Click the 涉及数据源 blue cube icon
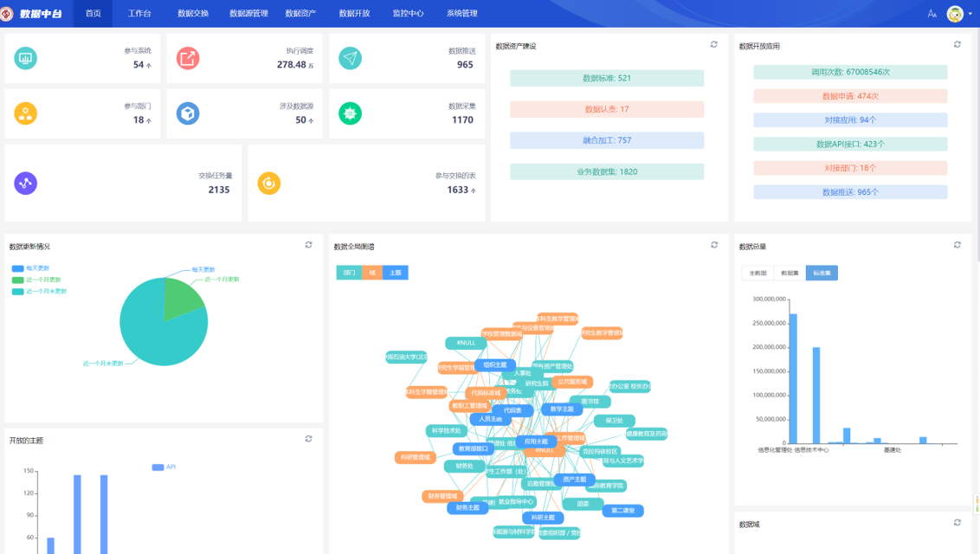Screen dimensions: 980x554 (x=188, y=113)
